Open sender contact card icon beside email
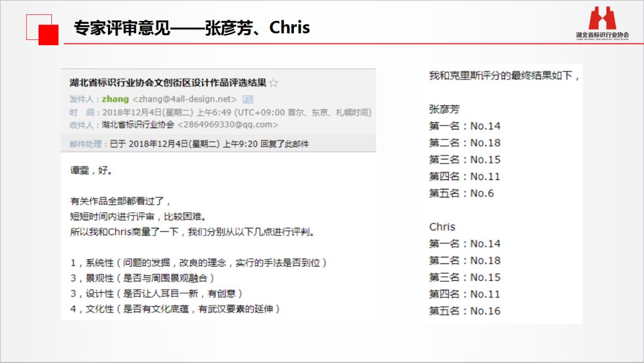644x363 pixels. point(247,99)
